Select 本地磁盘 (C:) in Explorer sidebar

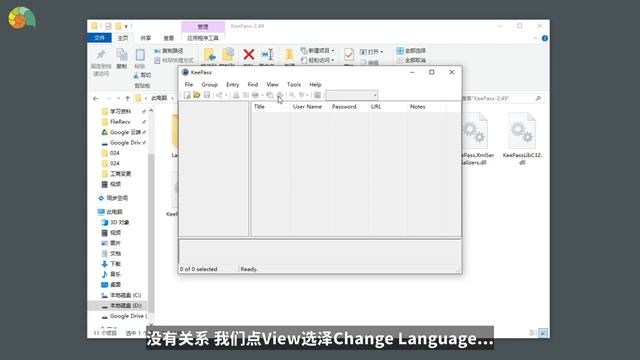[121, 295]
